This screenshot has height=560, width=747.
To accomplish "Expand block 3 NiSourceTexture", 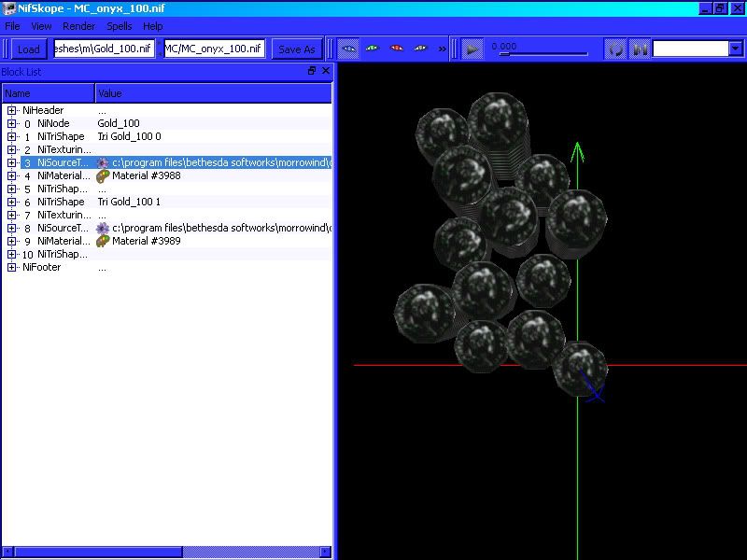I will 11,162.
